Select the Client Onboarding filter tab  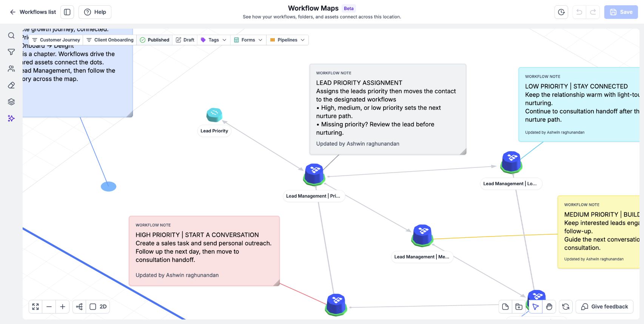click(x=110, y=40)
